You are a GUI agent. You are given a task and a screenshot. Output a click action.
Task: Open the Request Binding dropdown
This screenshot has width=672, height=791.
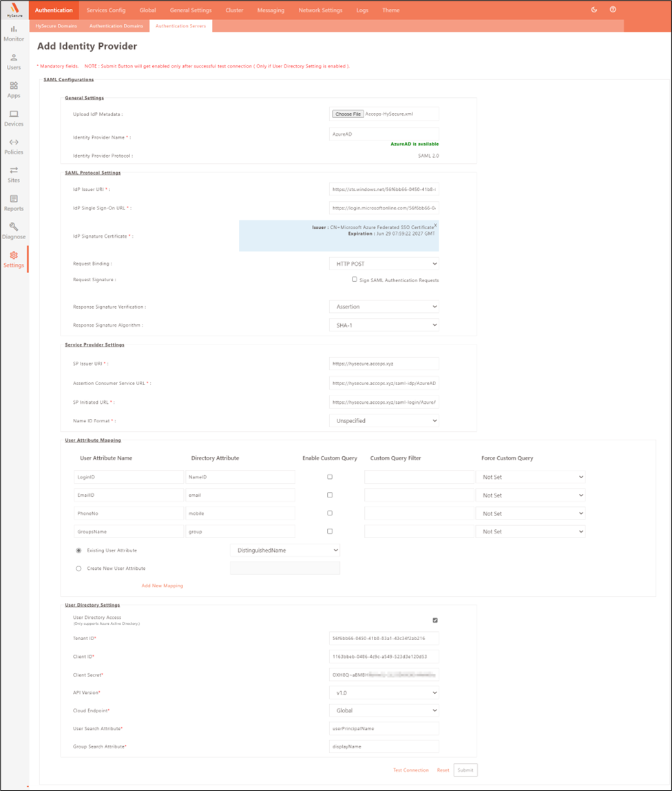[x=384, y=264]
